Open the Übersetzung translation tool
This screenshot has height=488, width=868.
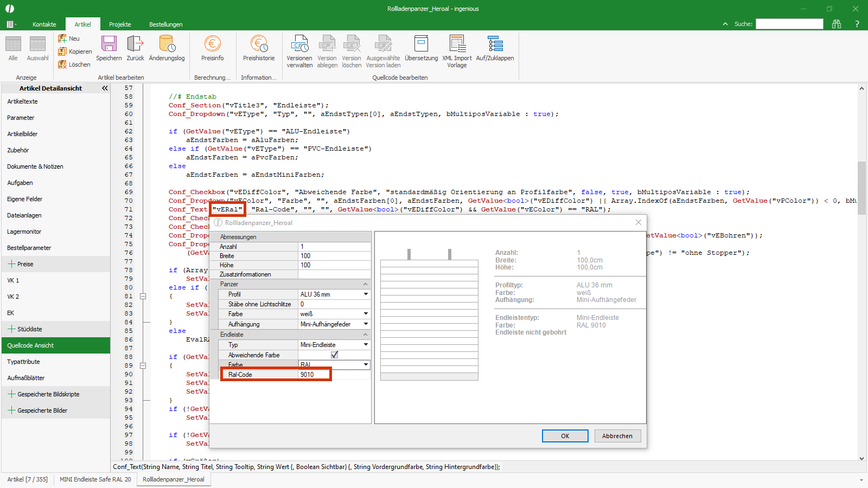tap(421, 44)
